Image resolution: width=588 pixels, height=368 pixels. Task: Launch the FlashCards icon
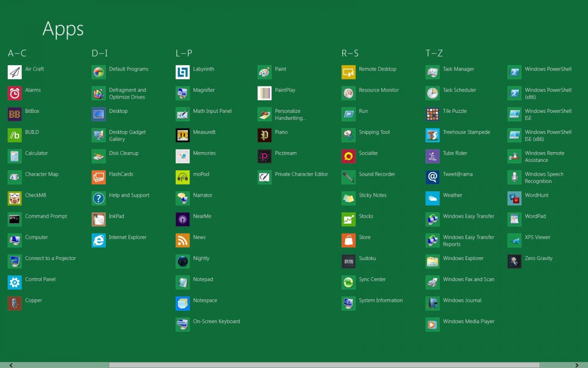click(x=98, y=178)
